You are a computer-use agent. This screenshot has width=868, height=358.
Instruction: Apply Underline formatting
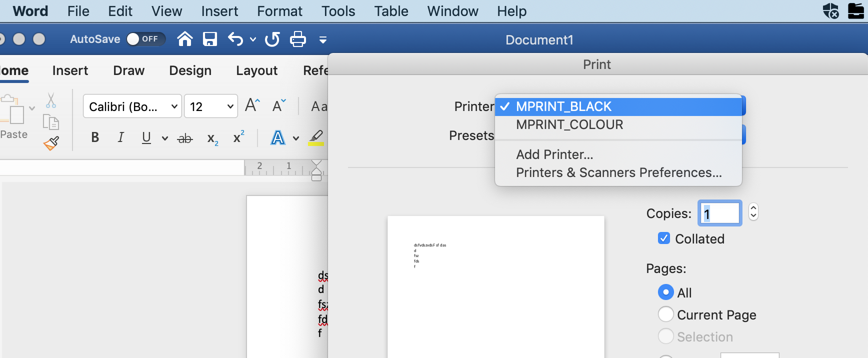pos(146,137)
